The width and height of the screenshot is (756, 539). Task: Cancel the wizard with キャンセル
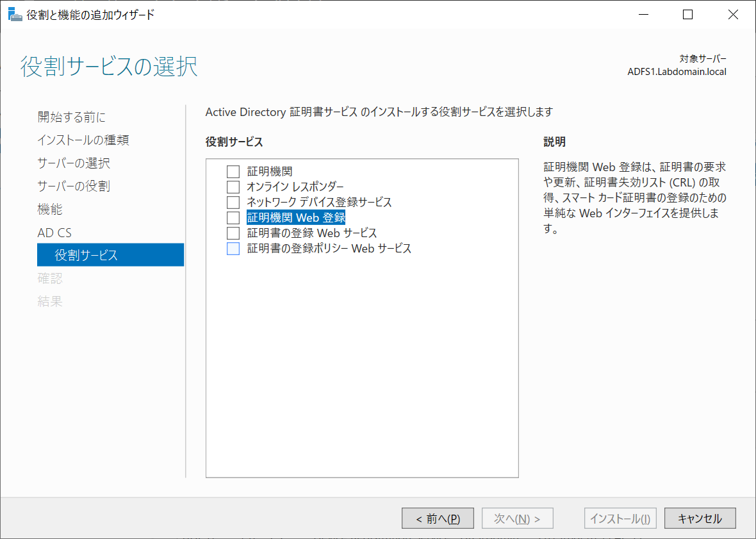pyautogui.click(x=700, y=518)
